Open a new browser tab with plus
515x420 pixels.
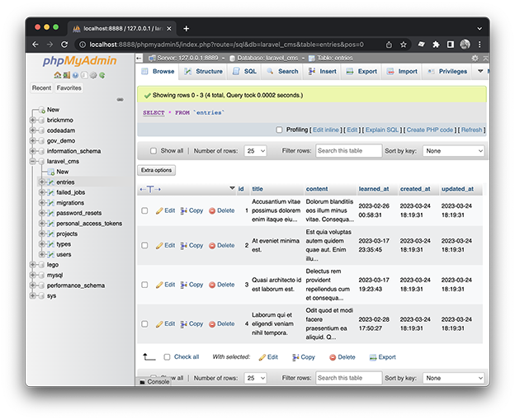click(187, 29)
